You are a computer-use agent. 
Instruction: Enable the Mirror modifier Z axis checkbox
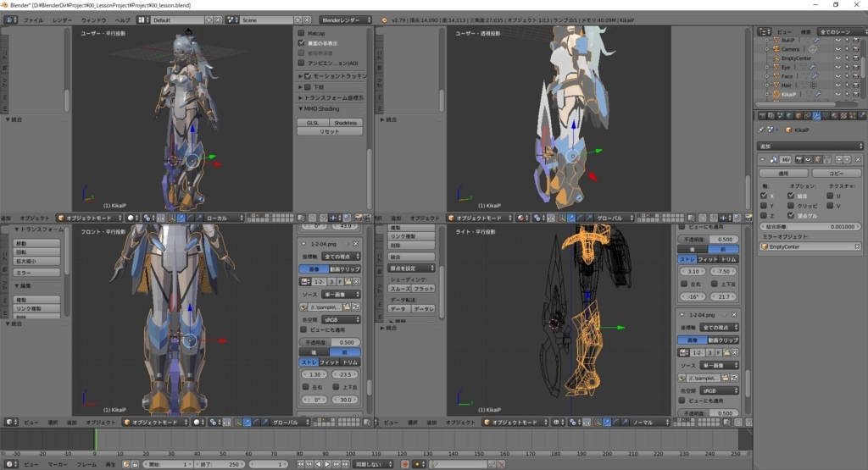[764, 216]
